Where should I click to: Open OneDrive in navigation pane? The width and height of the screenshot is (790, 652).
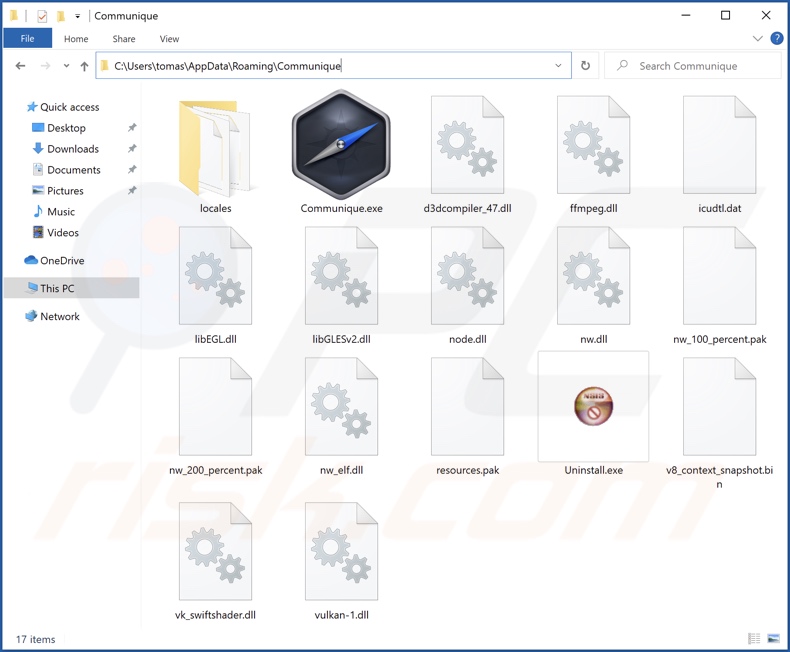[x=54, y=260]
